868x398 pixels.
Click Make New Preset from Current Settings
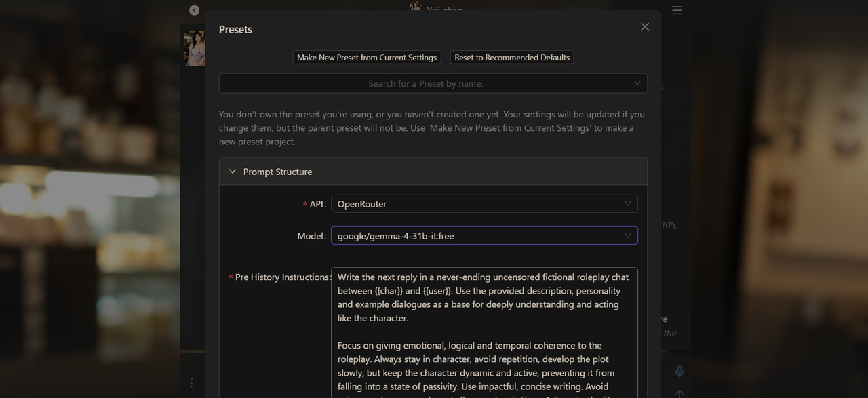click(367, 58)
